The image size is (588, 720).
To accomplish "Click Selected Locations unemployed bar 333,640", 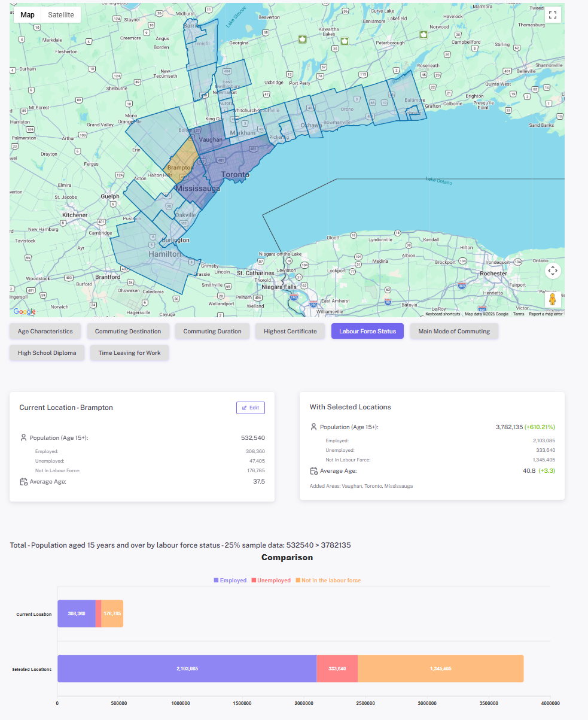I will tap(337, 669).
